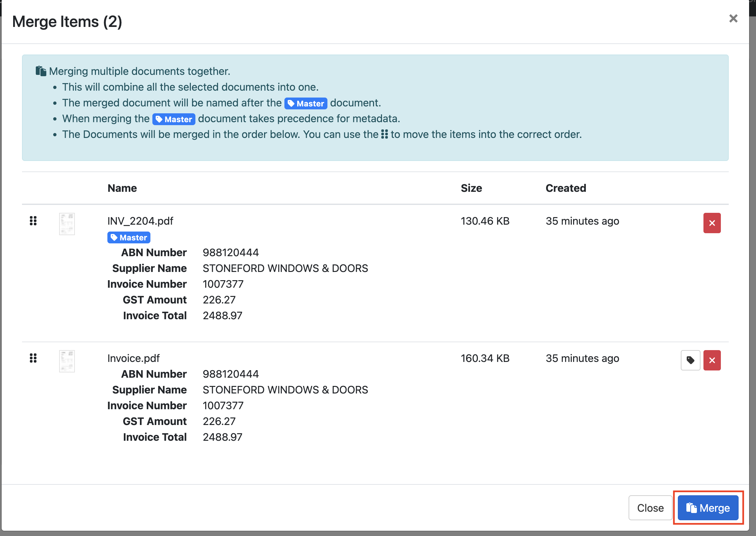Viewport: 756px width, 536px height.
Task: Click the Master badge under INV_2204.pdf
Action: tap(129, 238)
